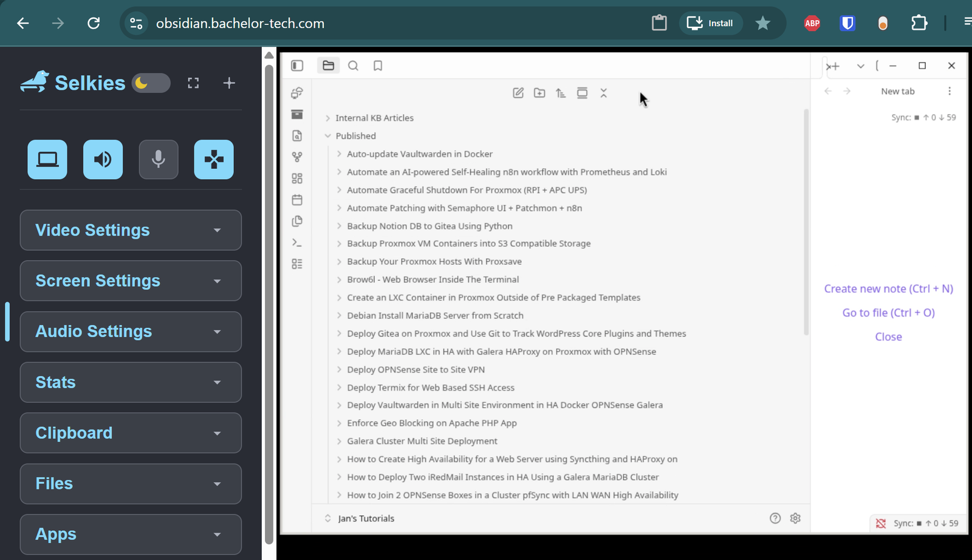The height and width of the screenshot is (560, 972).
Task: Open the bookmarks tab icon
Action: (x=378, y=66)
